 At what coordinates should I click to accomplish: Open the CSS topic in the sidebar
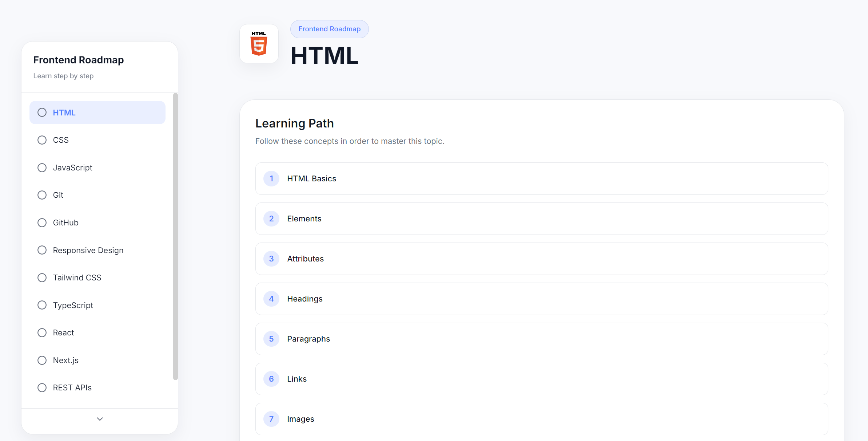point(97,140)
